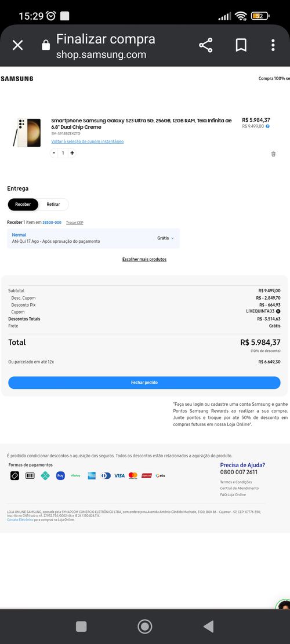Select the Receber delivery option
The height and width of the screenshot is (644, 290).
[23, 205]
